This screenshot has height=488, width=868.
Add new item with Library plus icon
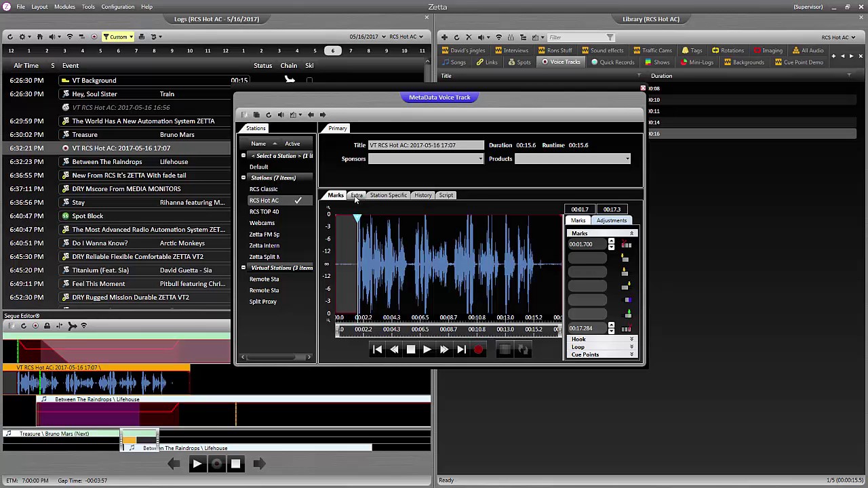coord(443,37)
